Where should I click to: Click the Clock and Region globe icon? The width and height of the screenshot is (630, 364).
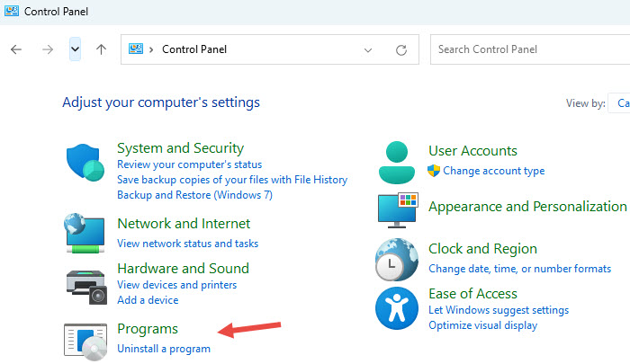(x=397, y=259)
